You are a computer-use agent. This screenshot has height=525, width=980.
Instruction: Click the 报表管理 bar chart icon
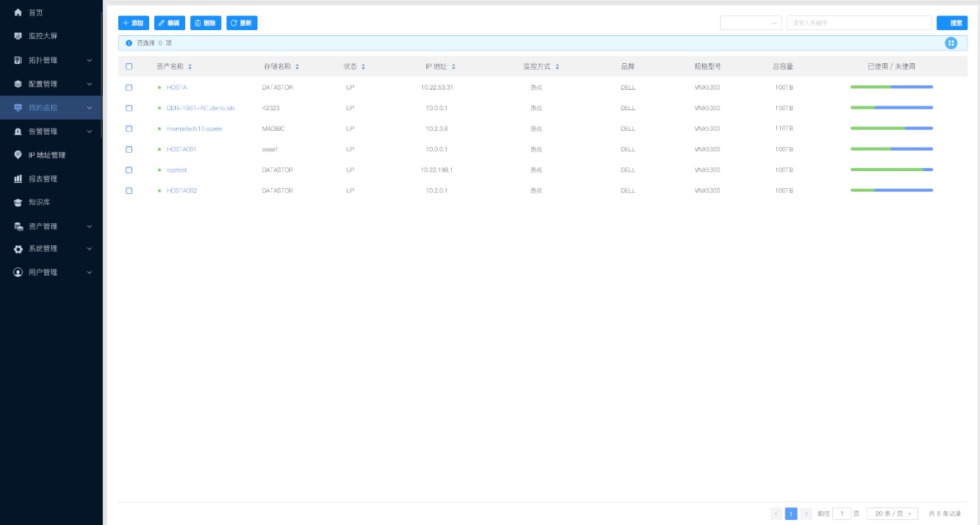(18, 178)
